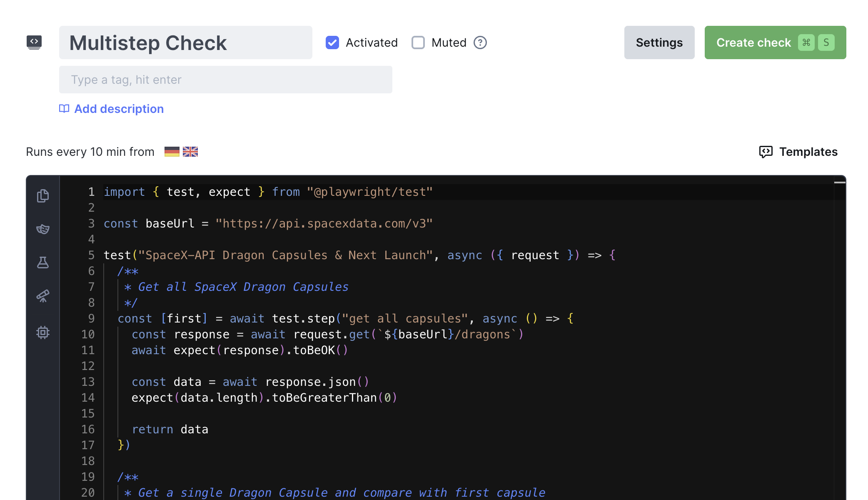This screenshot has width=868, height=500.
Task: Click the Muted help question mark icon
Action: click(480, 42)
